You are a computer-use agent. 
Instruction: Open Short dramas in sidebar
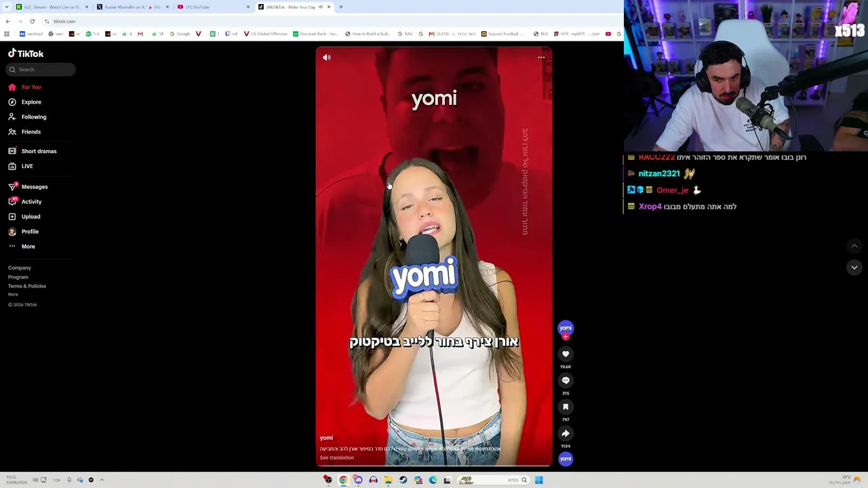point(33,151)
